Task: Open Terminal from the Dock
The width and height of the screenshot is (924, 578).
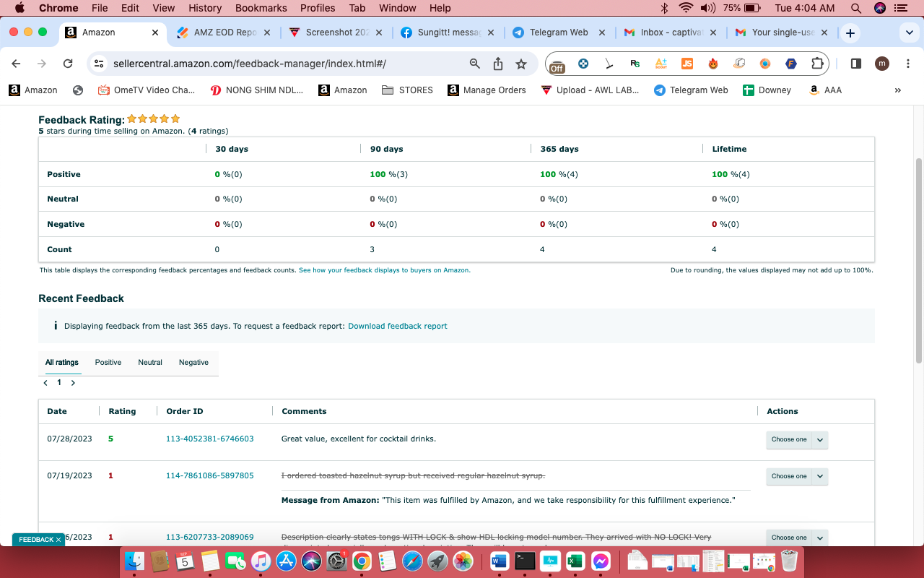Action: [525, 561]
